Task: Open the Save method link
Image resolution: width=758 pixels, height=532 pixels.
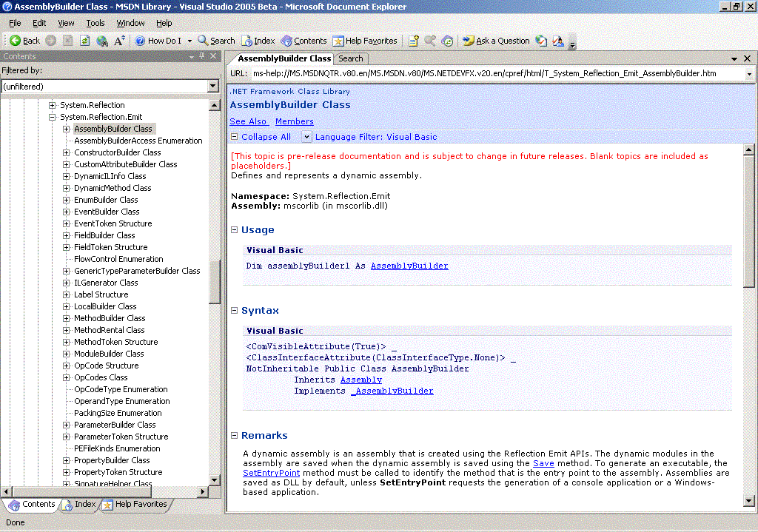Action: 543,463
